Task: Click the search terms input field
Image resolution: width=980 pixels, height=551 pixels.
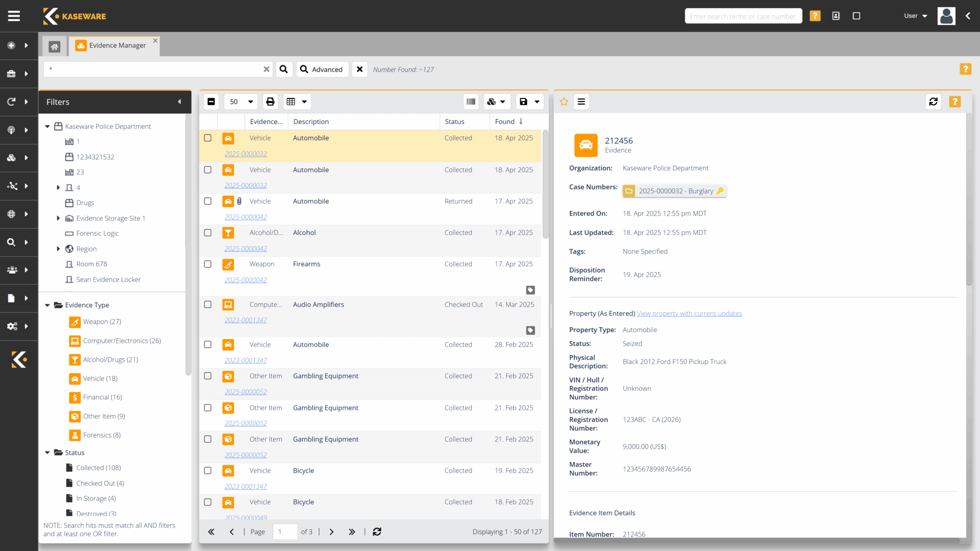Action: click(743, 16)
